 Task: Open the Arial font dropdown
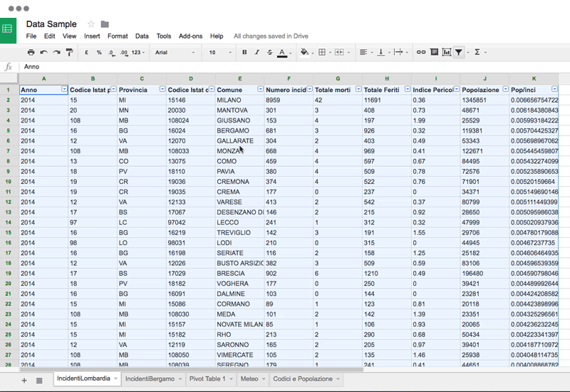[x=175, y=52]
